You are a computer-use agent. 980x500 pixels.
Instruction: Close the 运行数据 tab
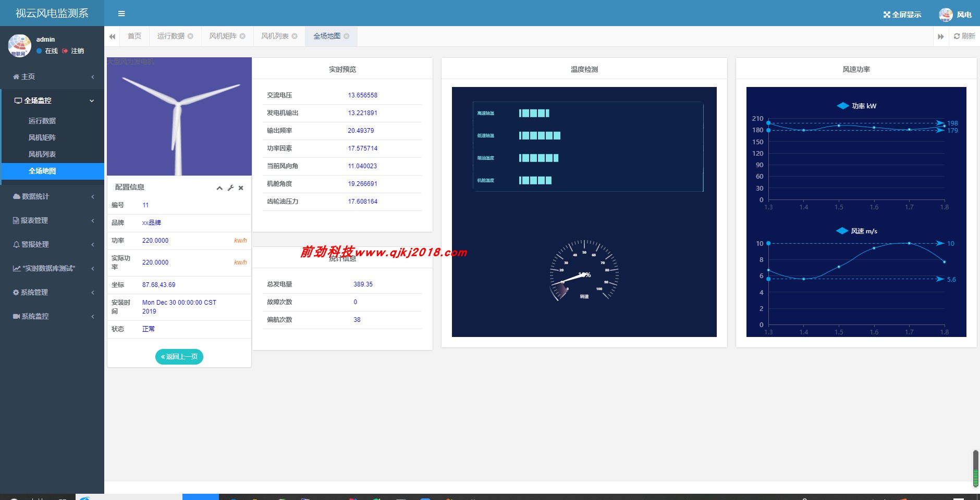(191, 36)
